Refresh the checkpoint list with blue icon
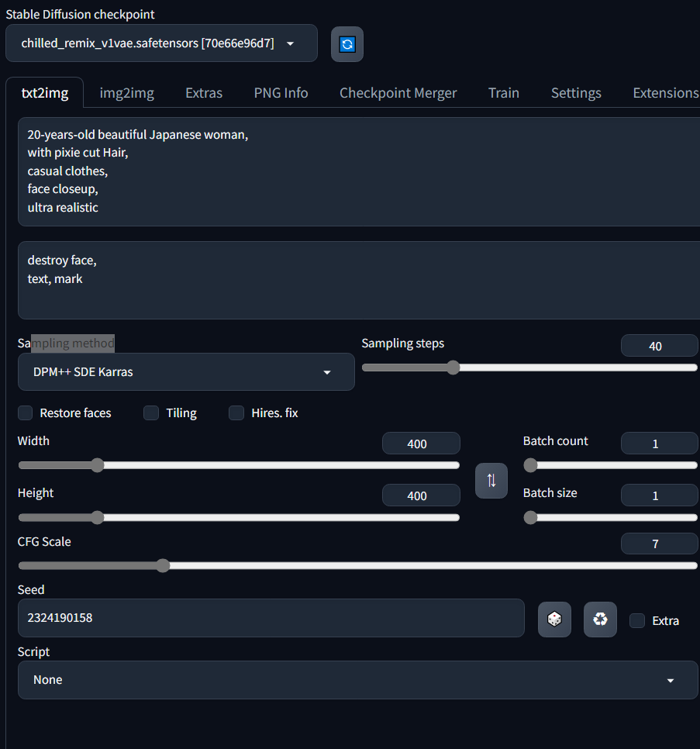 click(347, 44)
